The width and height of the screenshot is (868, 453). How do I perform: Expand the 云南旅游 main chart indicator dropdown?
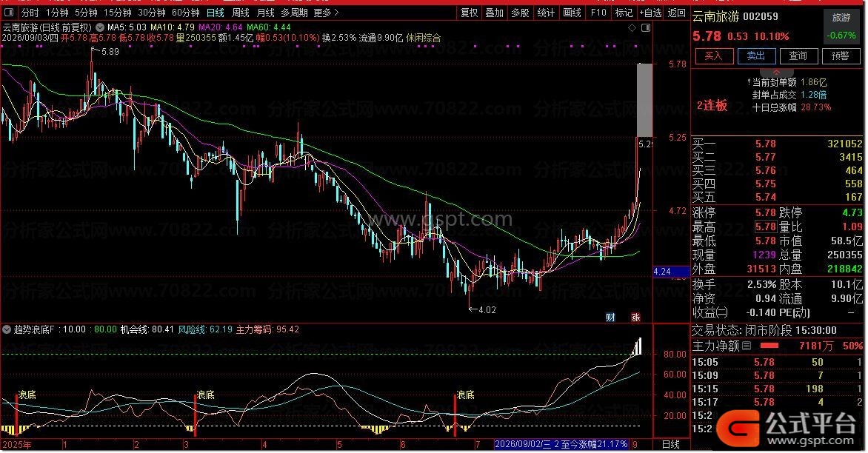100,27
